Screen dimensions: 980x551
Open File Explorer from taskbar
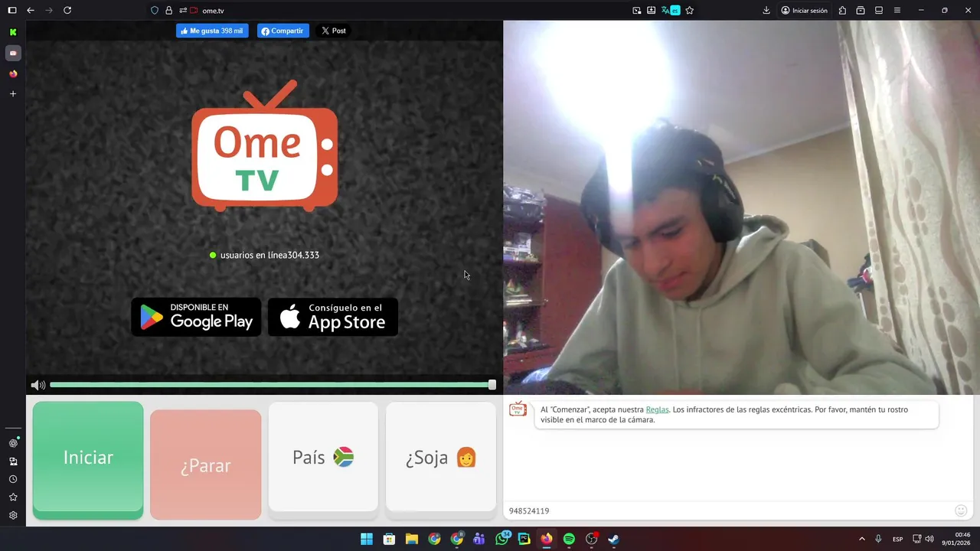coord(411,539)
